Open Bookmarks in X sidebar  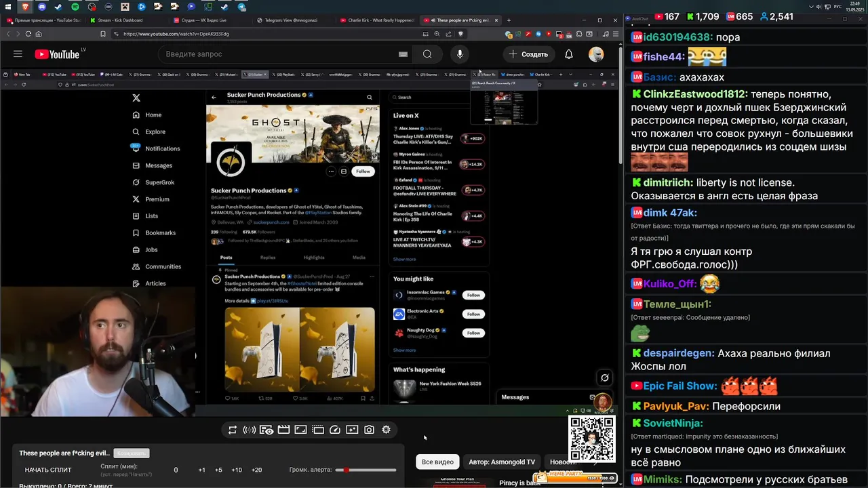[154, 232]
